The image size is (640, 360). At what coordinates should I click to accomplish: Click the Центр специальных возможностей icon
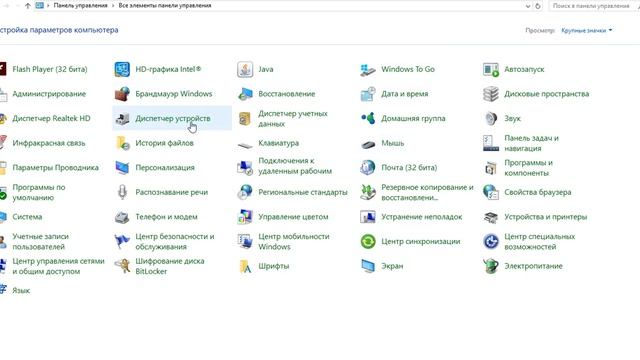click(491, 242)
